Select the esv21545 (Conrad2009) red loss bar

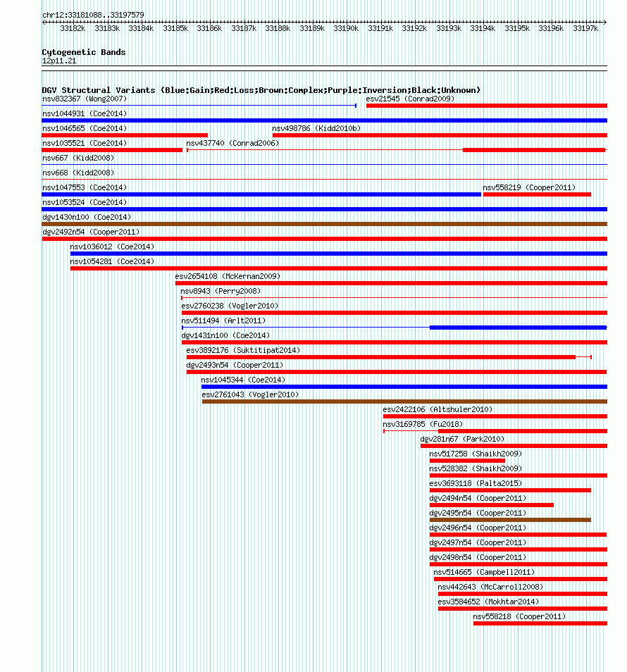point(486,106)
